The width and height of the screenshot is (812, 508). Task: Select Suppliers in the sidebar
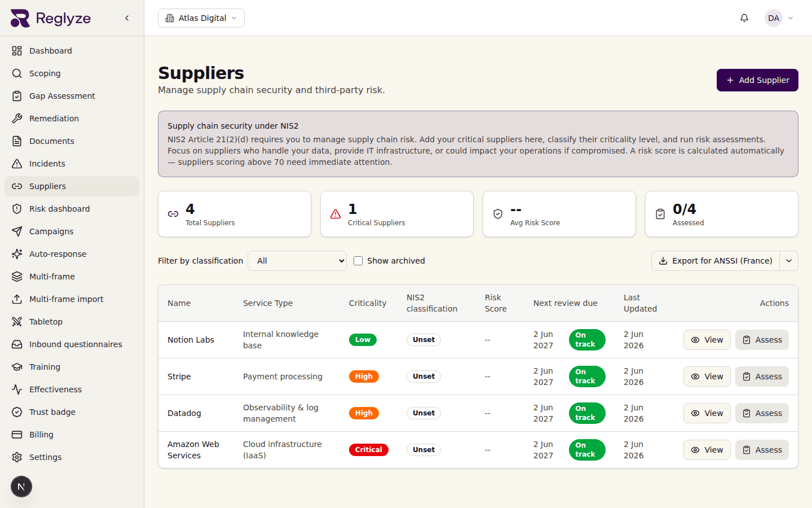point(72,186)
